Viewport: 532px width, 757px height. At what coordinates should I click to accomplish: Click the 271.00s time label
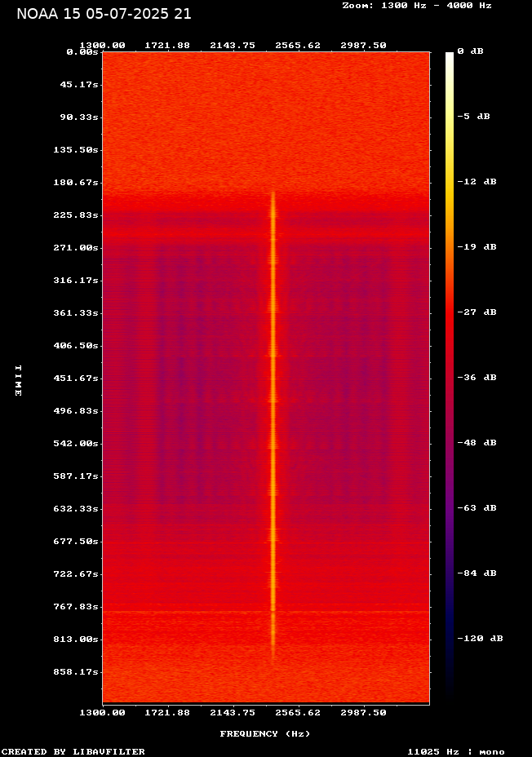tap(76, 248)
